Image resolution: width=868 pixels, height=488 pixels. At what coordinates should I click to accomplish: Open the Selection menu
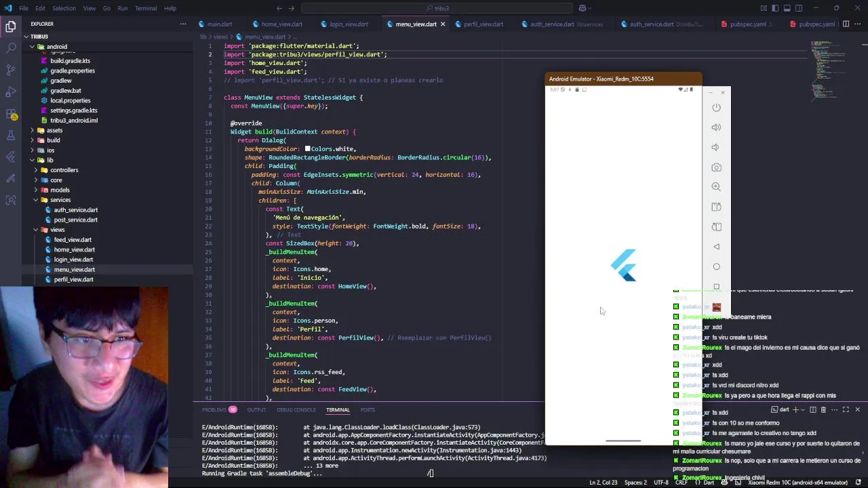click(64, 8)
